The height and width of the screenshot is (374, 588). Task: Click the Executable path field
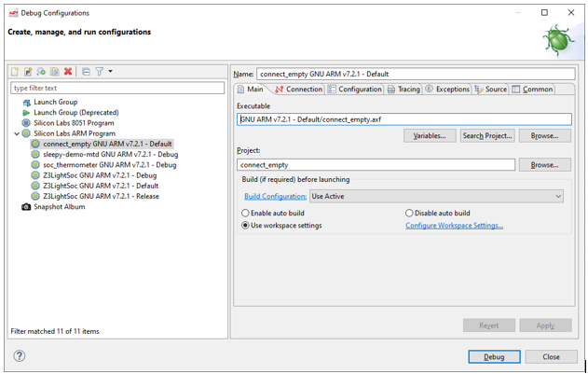tap(404, 119)
